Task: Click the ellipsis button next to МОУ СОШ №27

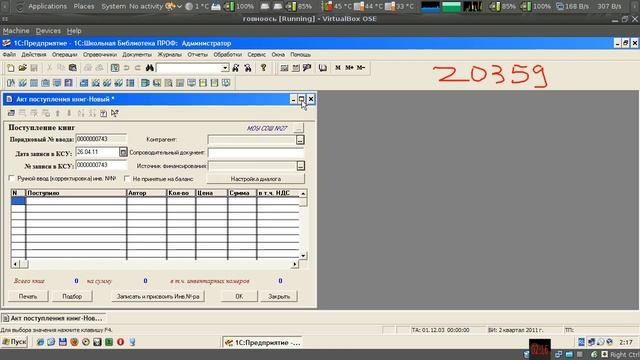Action: pos(299,128)
